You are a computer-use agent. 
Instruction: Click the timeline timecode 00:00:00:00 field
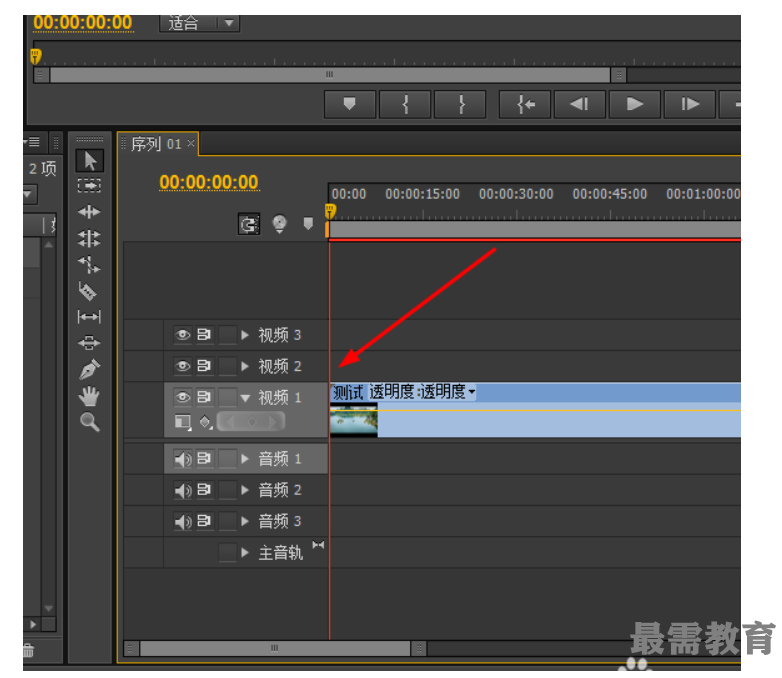tap(209, 182)
